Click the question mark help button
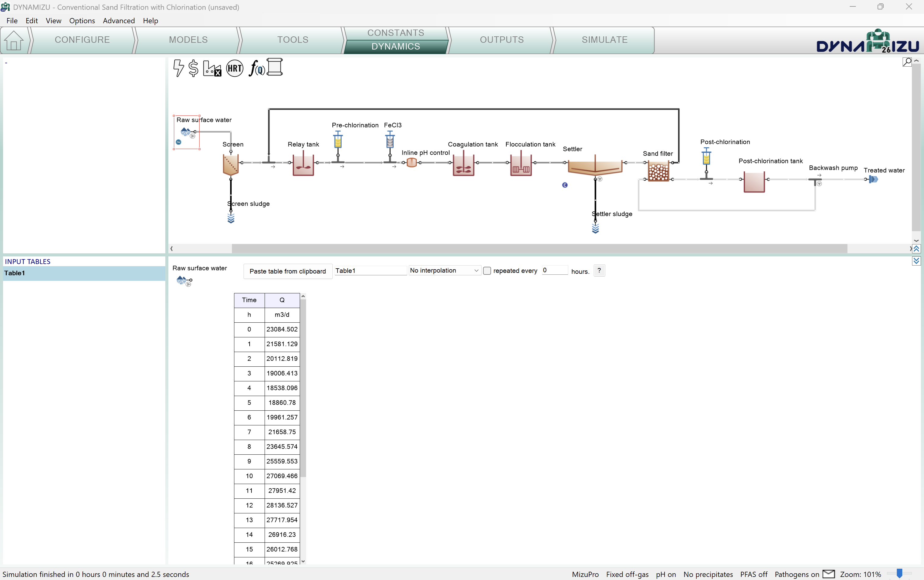The image size is (924, 580). (x=599, y=270)
